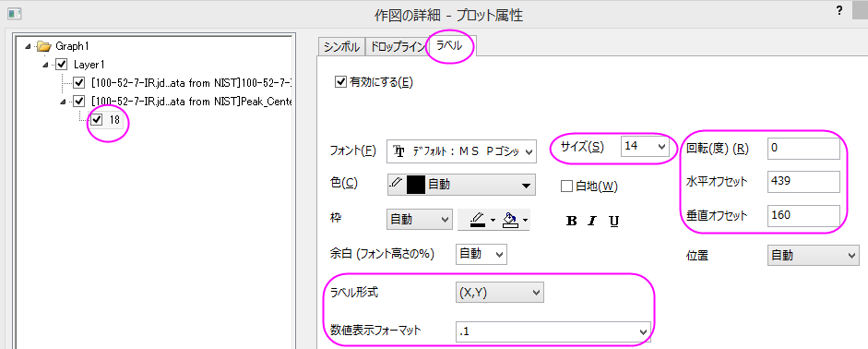Open the ラベル形式 (X,Y) dropdown

[499, 293]
